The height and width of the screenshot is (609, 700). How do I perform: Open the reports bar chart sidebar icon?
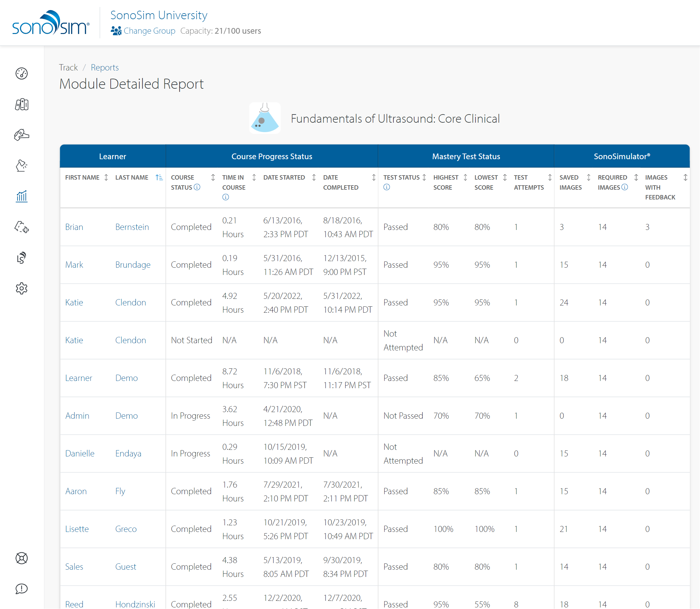pyautogui.click(x=21, y=196)
